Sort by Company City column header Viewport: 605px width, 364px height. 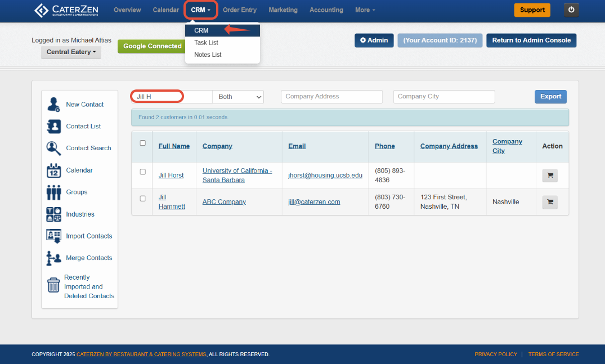point(507,146)
